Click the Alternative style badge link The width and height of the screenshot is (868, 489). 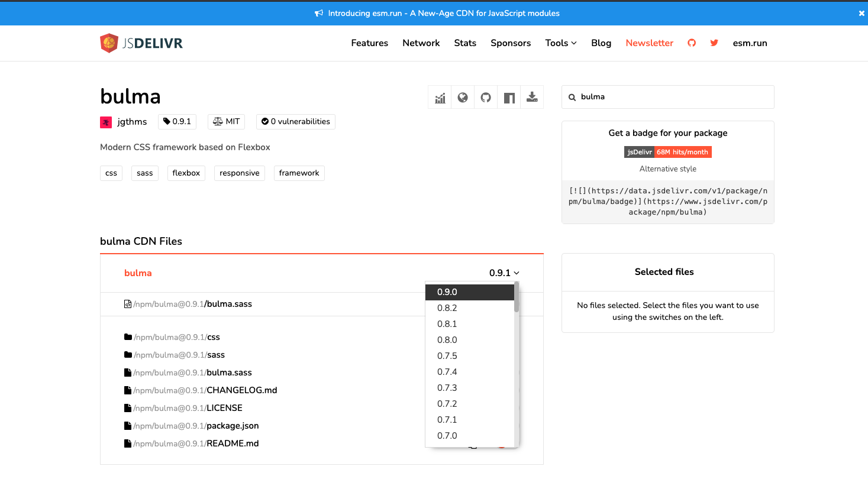click(668, 169)
